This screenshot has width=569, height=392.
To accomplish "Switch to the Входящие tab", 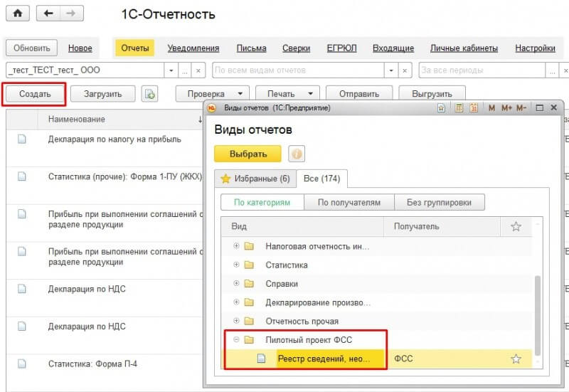I will tap(393, 48).
